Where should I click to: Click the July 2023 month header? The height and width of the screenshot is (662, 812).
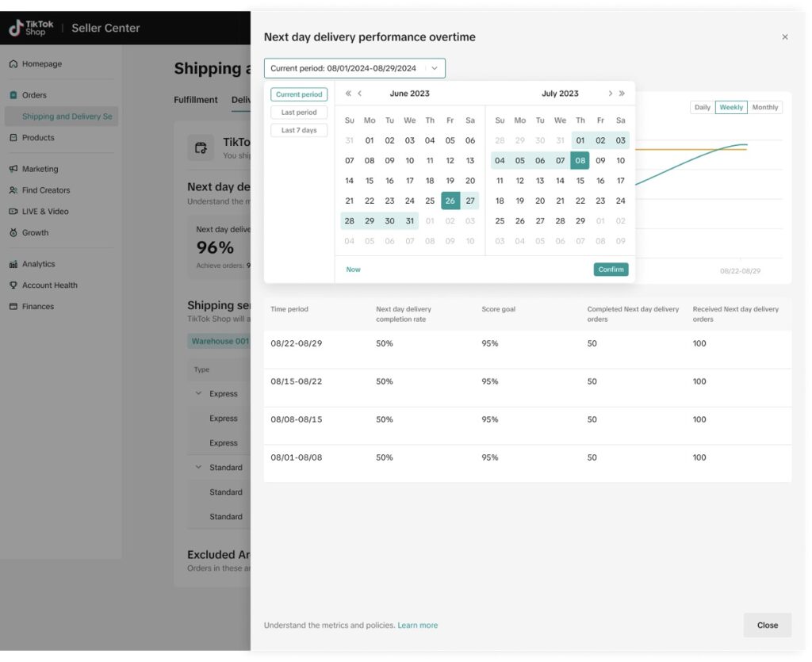click(560, 94)
